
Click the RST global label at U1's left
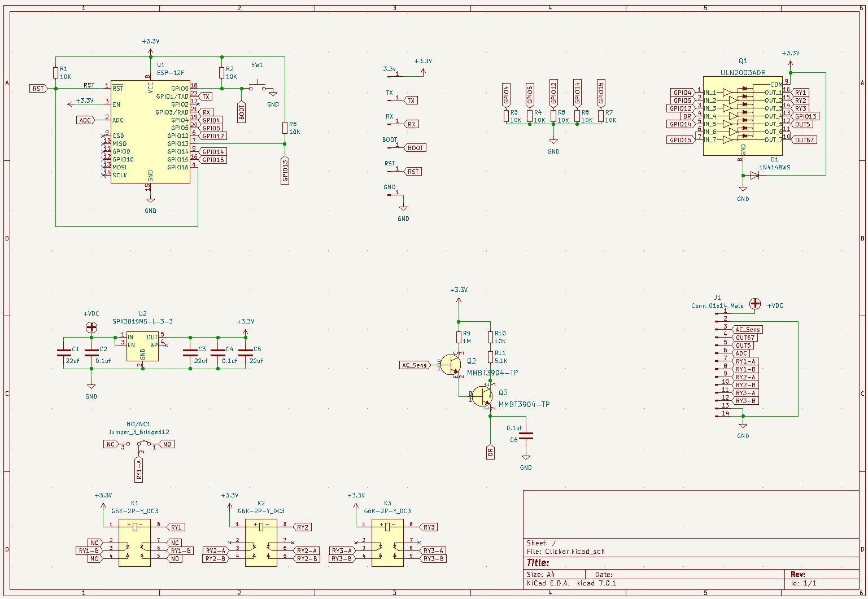coord(38,89)
